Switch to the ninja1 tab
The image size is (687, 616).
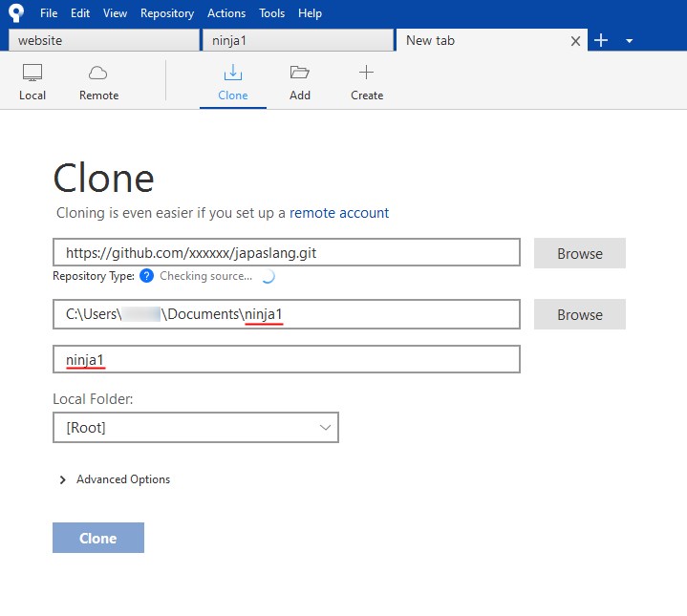click(x=297, y=40)
